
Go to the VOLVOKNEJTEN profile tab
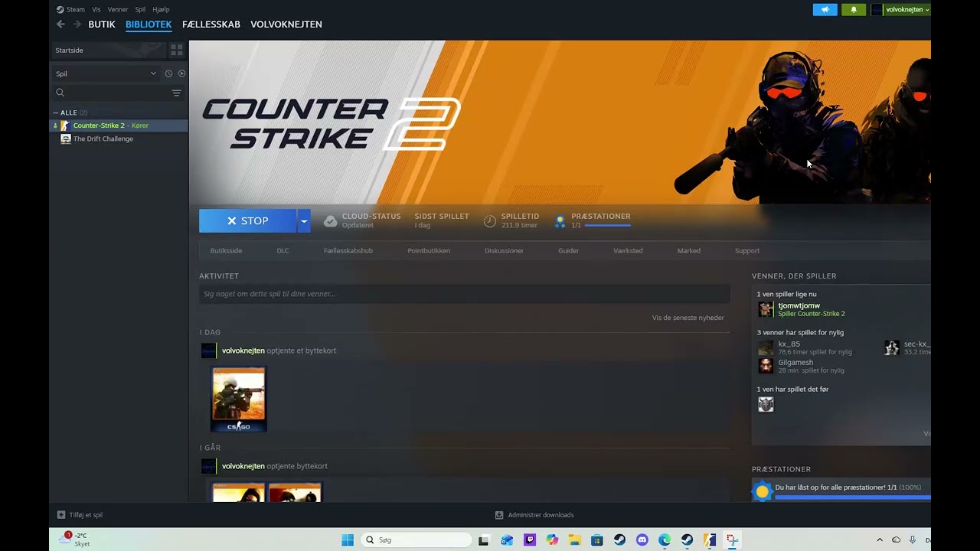coord(286,24)
